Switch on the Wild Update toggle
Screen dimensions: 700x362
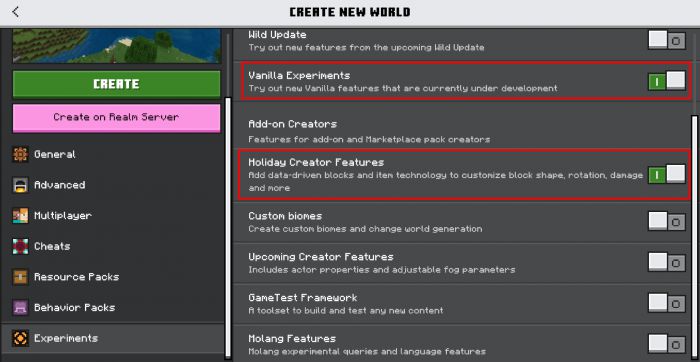pos(667,41)
